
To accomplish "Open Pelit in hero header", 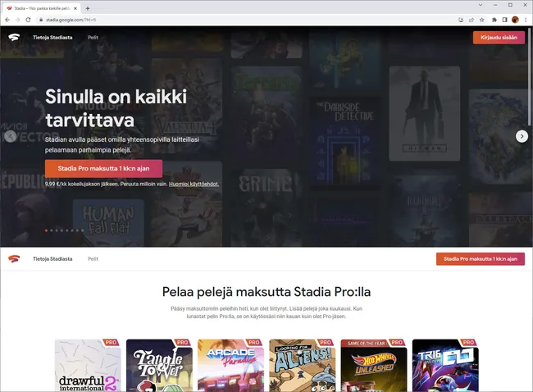I will (x=93, y=38).
